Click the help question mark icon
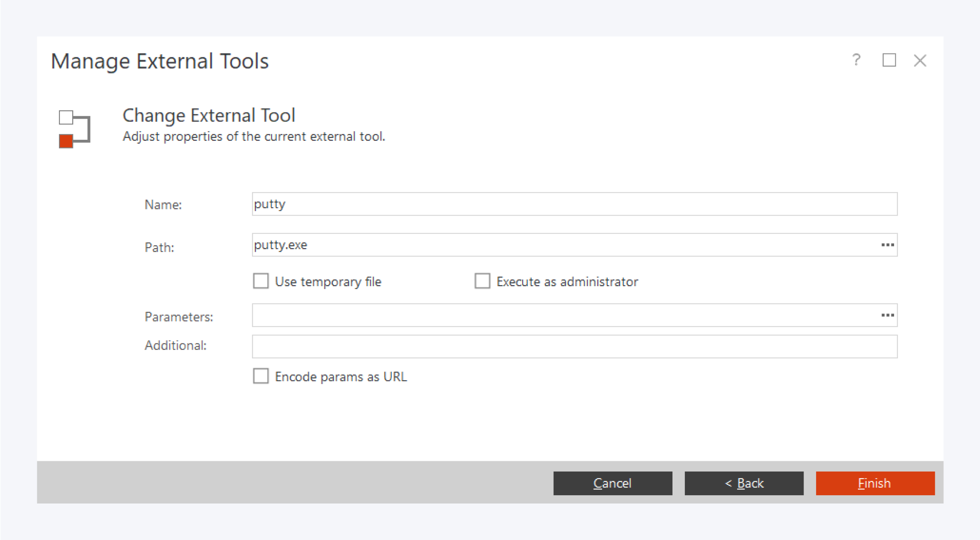 pos(856,60)
